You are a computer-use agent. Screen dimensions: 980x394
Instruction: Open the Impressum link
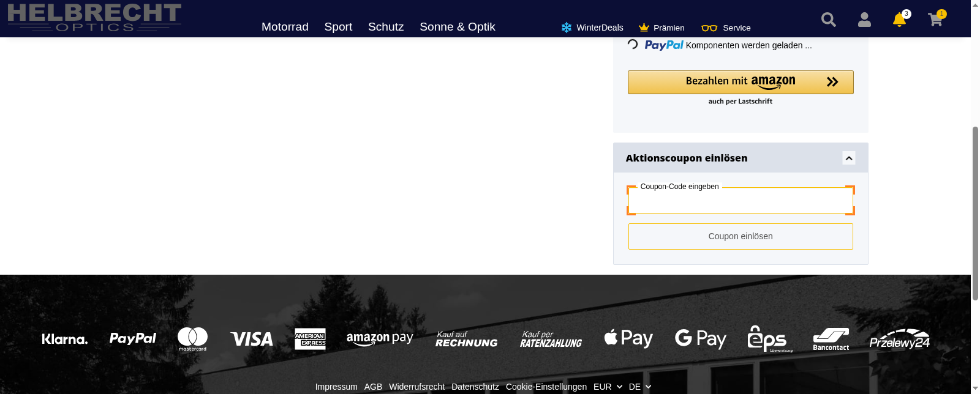(336, 387)
